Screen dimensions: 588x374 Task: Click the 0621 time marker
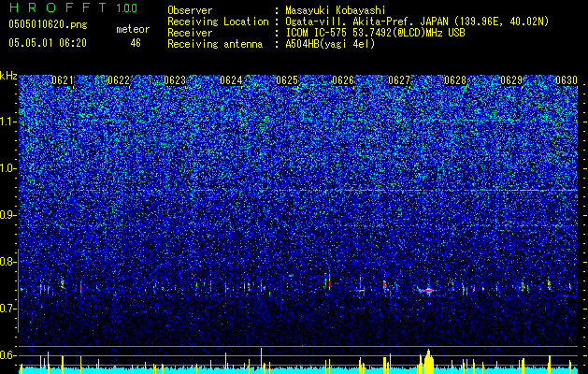(x=63, y=80)
